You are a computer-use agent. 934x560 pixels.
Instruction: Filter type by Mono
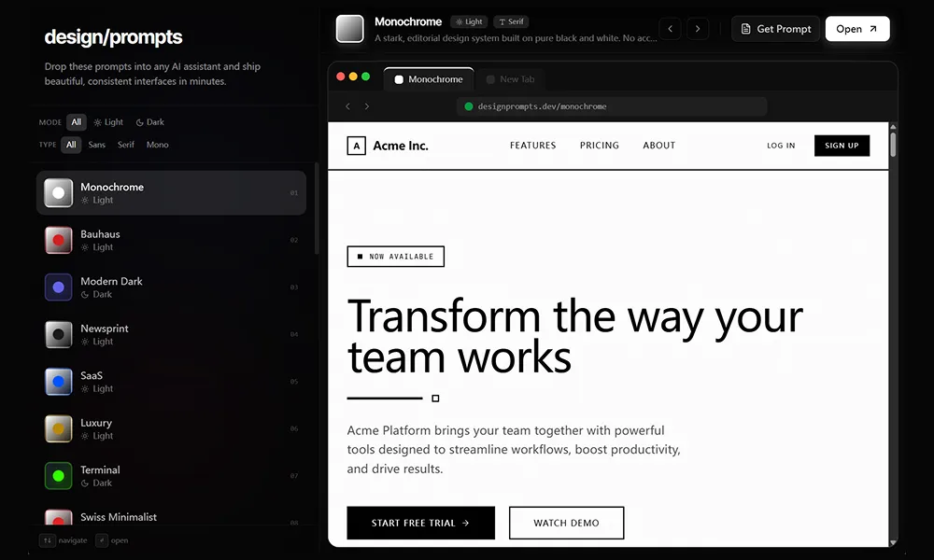[x=157, y=145]
